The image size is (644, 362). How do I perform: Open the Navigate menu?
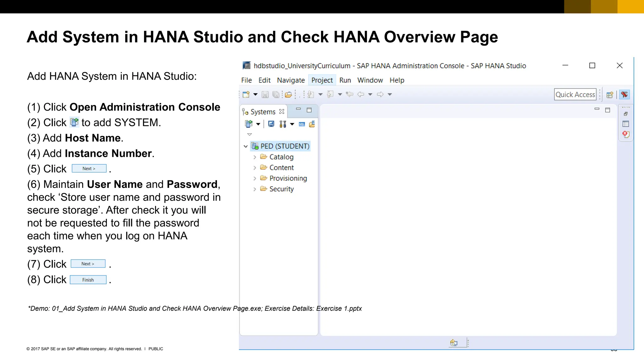(x=291, y=80)
